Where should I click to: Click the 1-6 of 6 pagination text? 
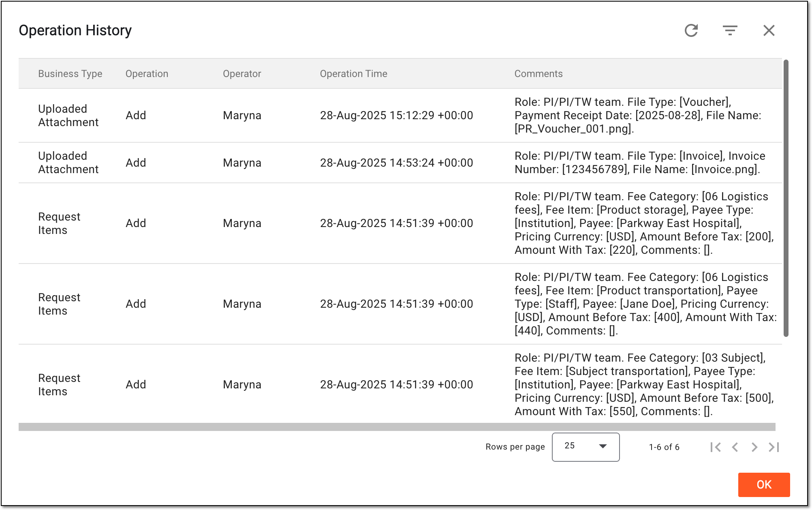[664, 447]
